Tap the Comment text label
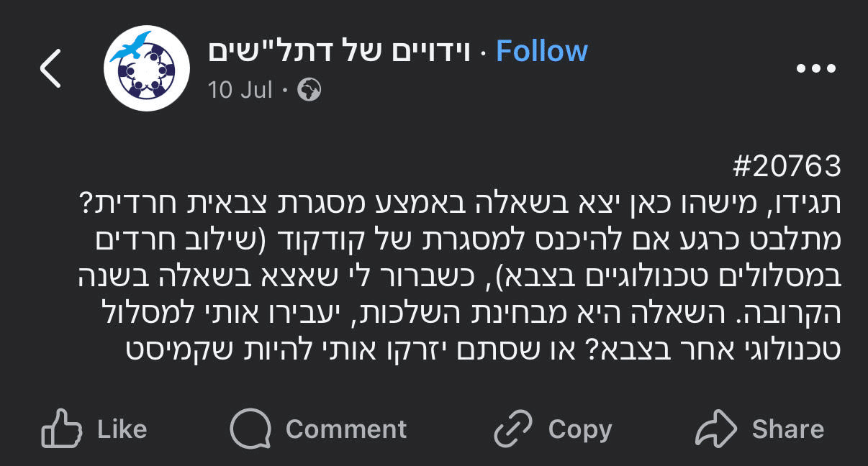 (346, 429)
